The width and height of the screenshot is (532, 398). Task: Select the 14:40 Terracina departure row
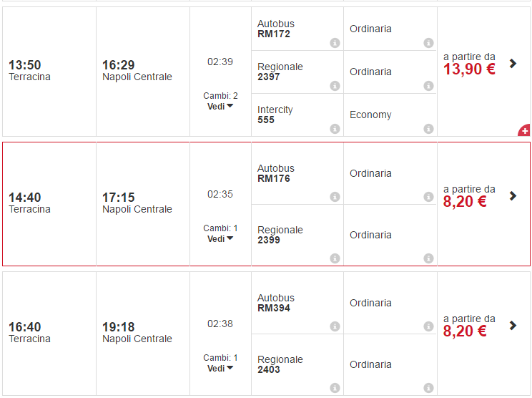tap(30, 203)
